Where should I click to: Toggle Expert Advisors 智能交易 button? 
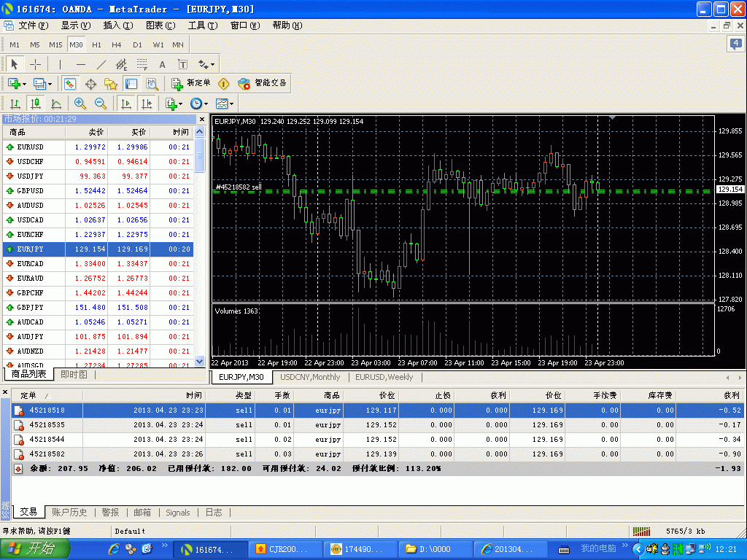click(263, 83)
